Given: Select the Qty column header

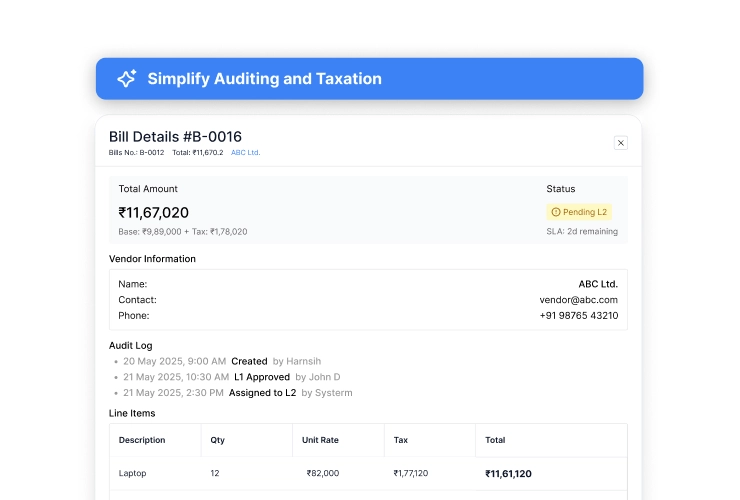Looking at the screenshot, I should 218,440.
